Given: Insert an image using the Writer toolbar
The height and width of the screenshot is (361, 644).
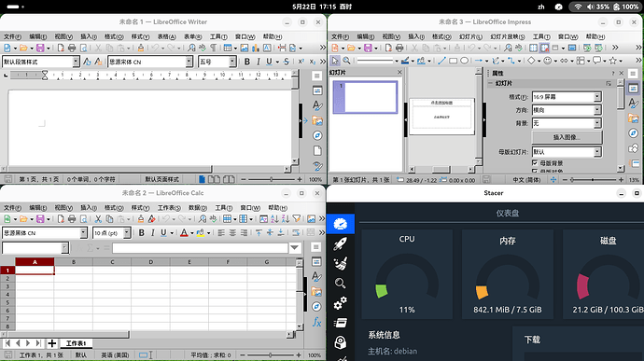Looking at the screenshot, I should click(245, 49).
